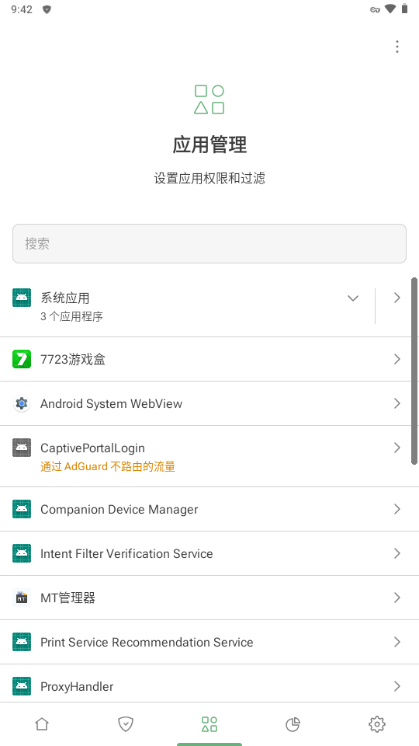Viewport: 419px width, 746px height.
Task: Expand the 系统应用 group dropdown arrow
Action: pos(353,298)
